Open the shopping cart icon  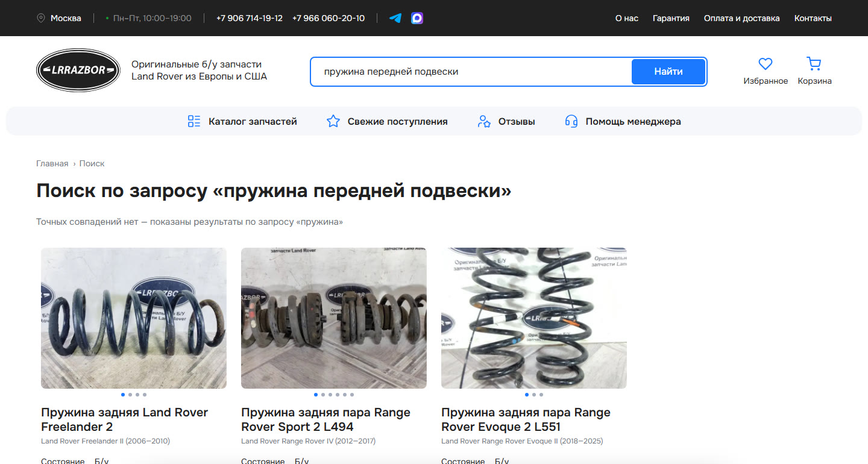814,64
